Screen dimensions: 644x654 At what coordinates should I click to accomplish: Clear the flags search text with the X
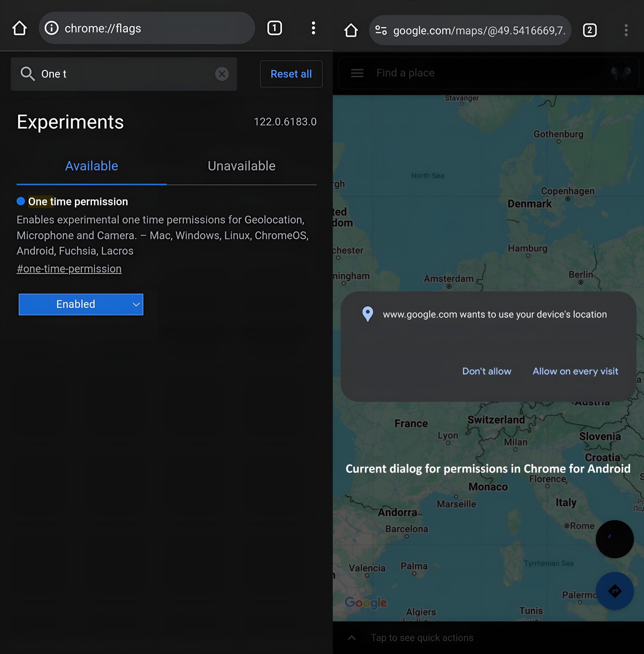click(222, 74)
